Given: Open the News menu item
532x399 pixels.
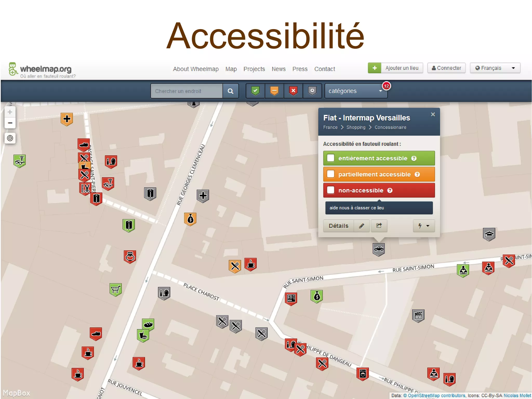Looking at the screenshot, I should click(278, 69).
